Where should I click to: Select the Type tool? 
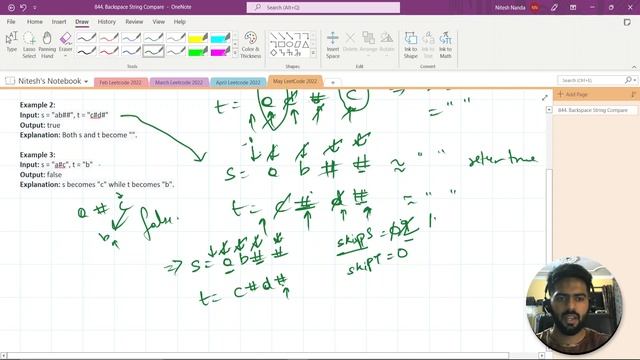pyautogui.click(x=11, y=42)
